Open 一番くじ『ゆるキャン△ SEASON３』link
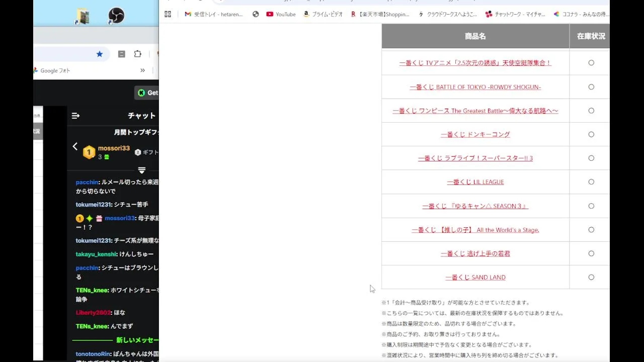644x362 pixels. 475,206
